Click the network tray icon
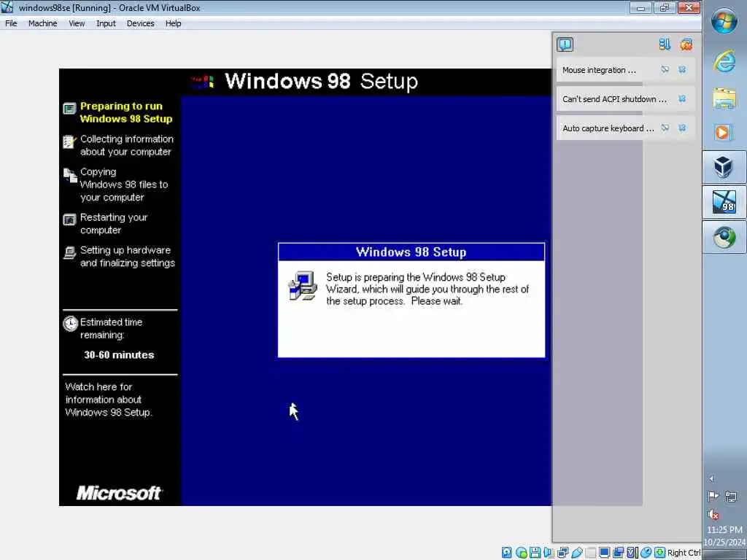Viewport: 747px width, 560px height. (x=731, y=497)
